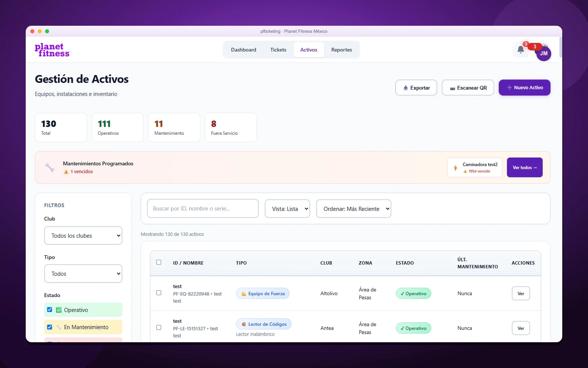Click the Gestión de Activos page title
588x368 pixels.
coord(82,79)
